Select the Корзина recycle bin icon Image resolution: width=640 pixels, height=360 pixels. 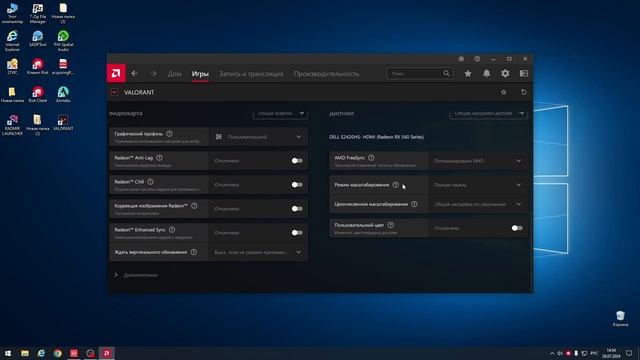pos(620,318)
